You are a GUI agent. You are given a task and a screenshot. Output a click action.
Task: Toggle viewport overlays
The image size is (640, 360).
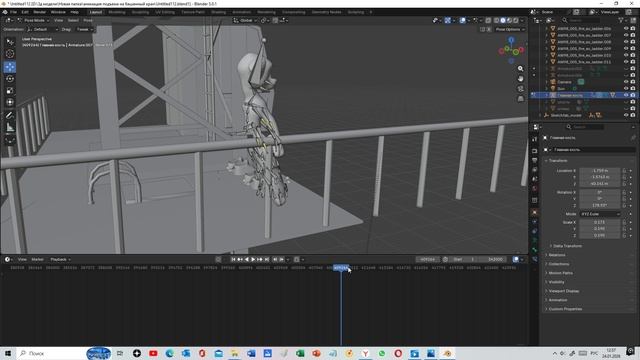[462, 20]
